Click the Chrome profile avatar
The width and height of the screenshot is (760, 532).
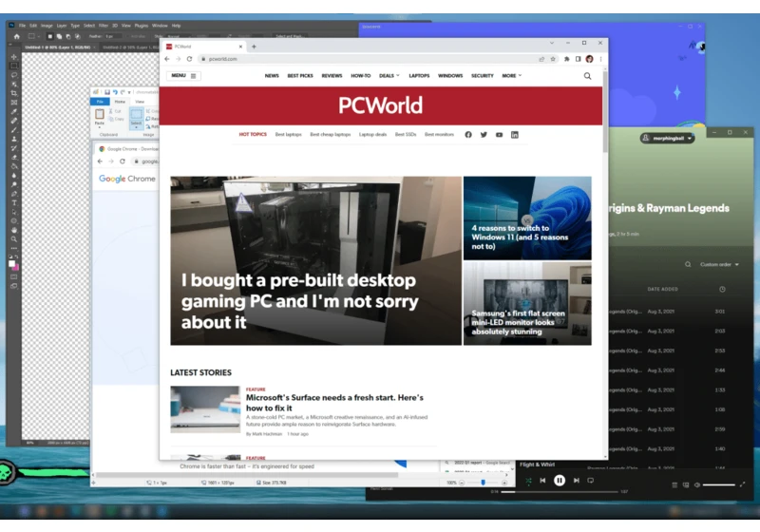click(x=589, y=59)
